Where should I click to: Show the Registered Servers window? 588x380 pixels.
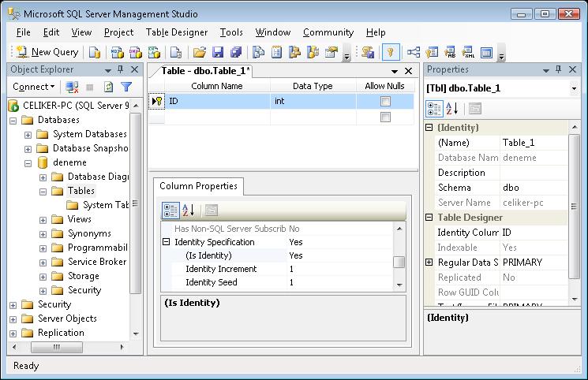pyautogui.click(x=258, y=52)
